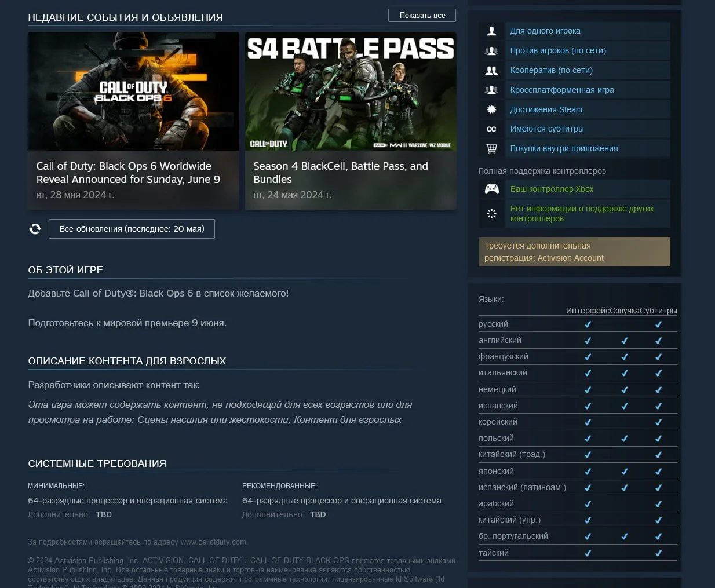Click the 'Интерфейс' column header
This screenshot has width=715, height=588.
(588, 311)
